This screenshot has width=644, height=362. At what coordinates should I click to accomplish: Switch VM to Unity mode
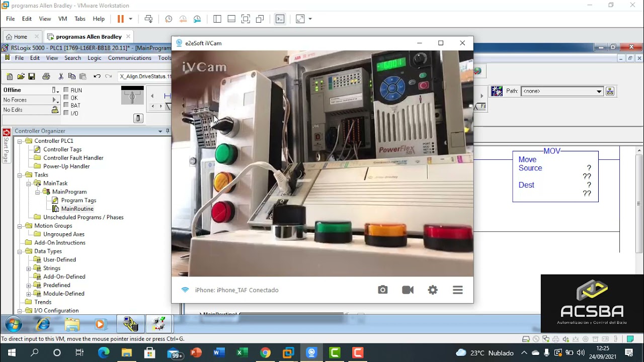260,19
